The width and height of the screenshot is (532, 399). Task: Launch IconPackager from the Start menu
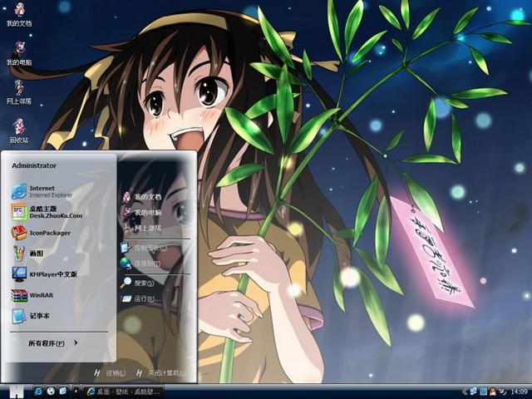pos(41,233)
